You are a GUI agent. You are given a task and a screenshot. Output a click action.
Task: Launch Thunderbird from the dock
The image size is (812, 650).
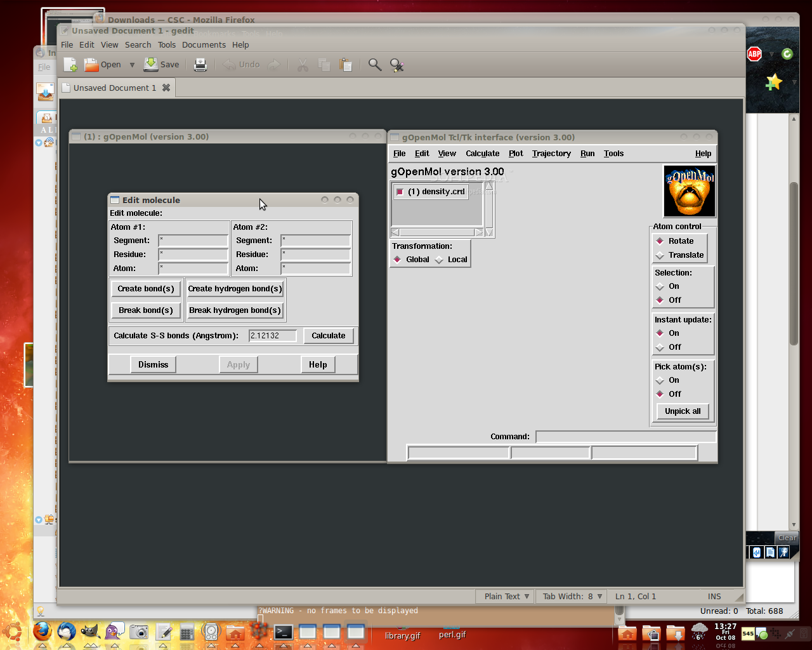[x=66, y=632]
